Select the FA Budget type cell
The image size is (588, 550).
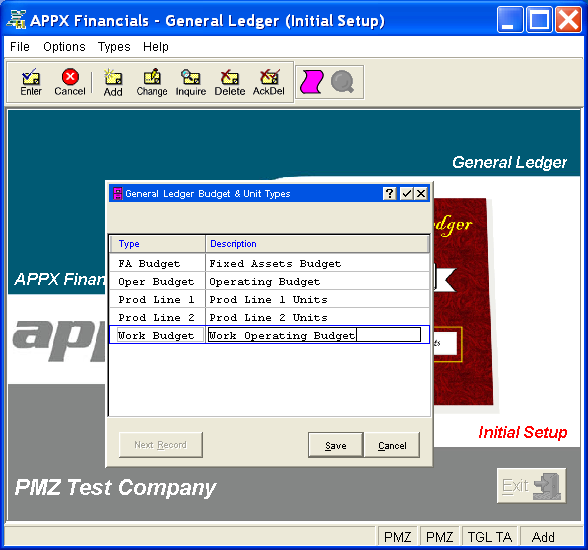click(x=158, y=263)
